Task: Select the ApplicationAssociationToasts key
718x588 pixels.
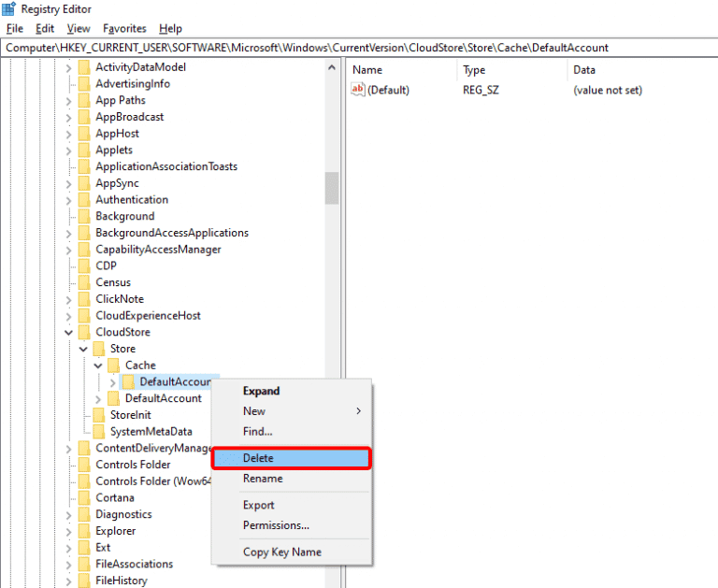Action: click(166, 166)
